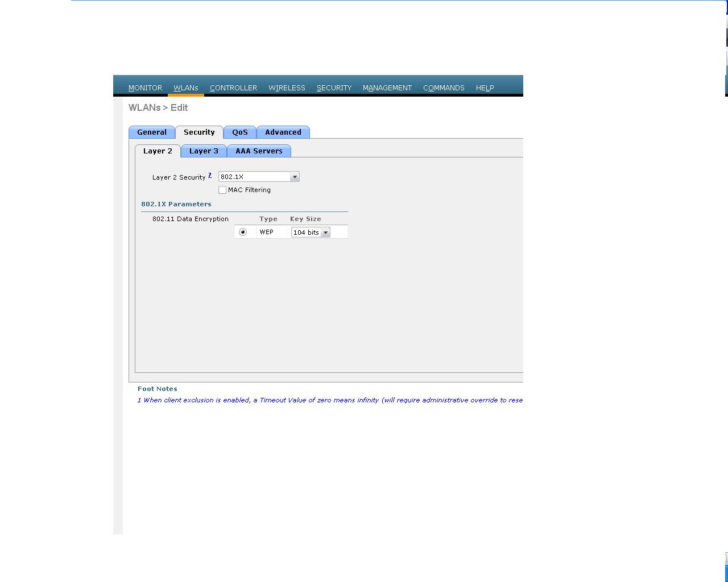Switch to the General tab

coord(152,132)
